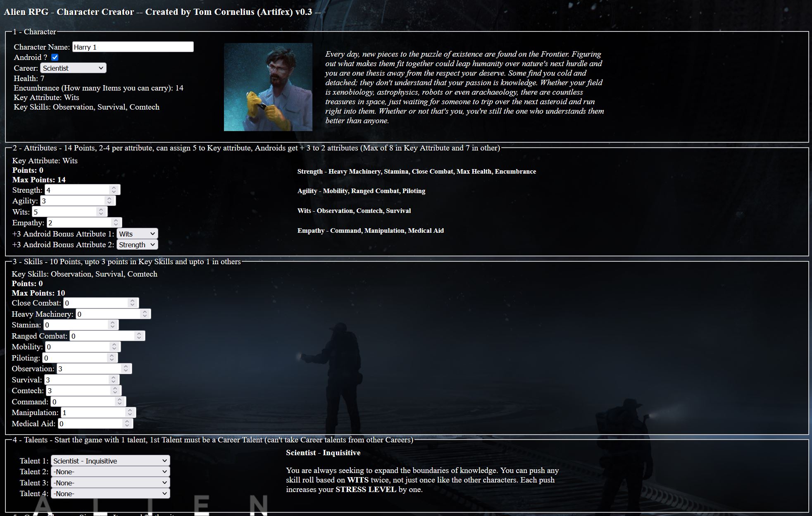Increase the Comtech skill with its up arrow
812x516 pixels.
[114, 388]
